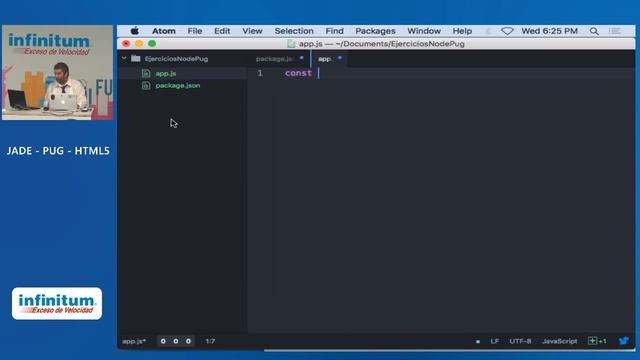640x360 pixels.
Task: Click the const keyword in the editor
Action: click(298, 73)
